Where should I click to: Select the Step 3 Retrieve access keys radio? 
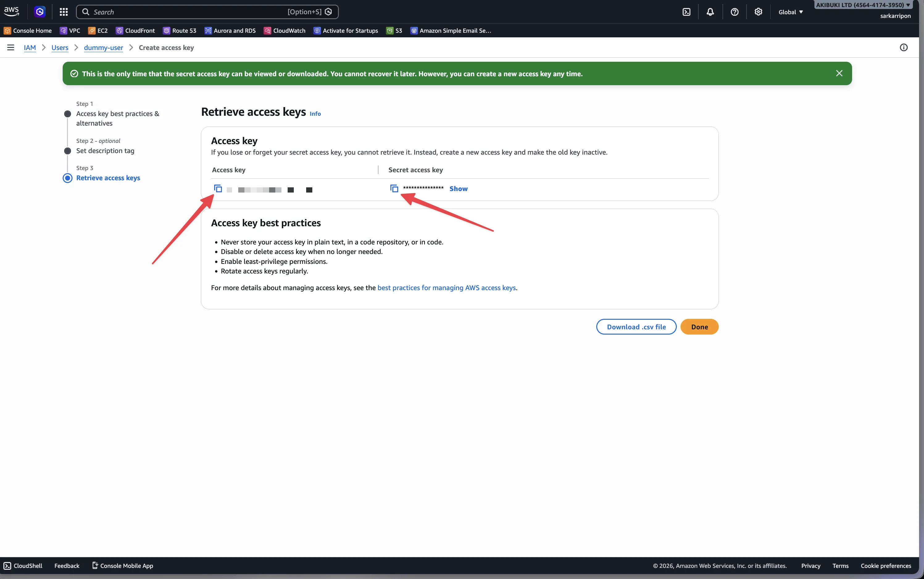point(67,178)
